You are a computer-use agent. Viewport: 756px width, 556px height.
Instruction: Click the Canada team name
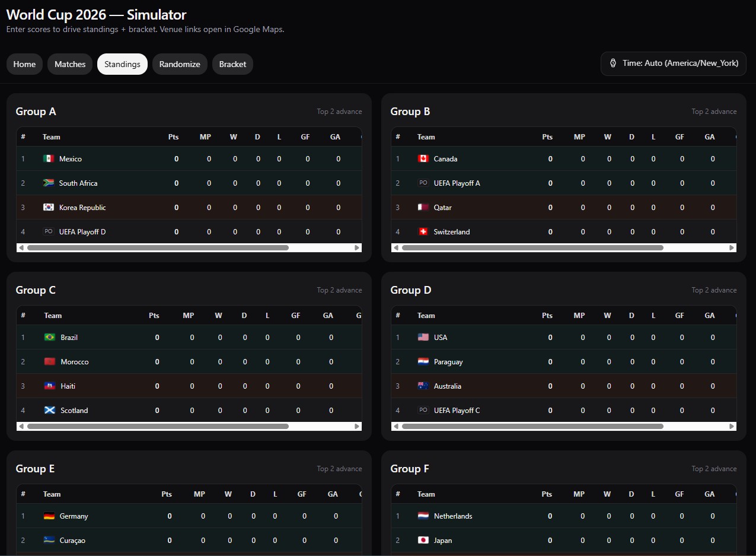pyautogui.click(x=445, y=158)
